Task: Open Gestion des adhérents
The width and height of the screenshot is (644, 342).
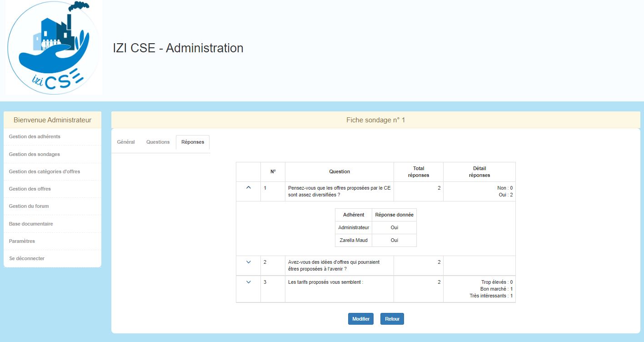Action: click(x=35, y=136)
